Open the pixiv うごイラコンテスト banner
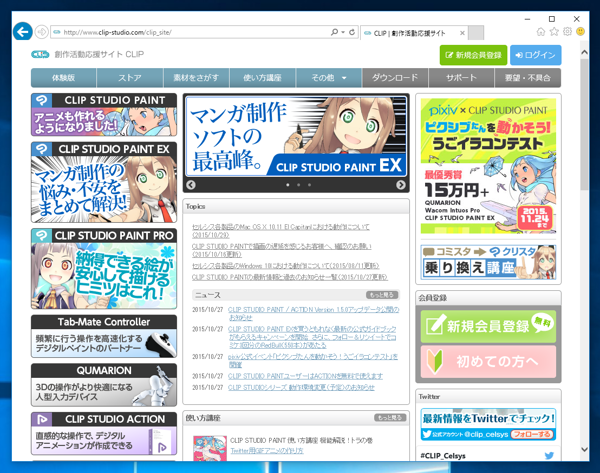The height and width of the screenshot is (473, 600). (x=488, y=166)
